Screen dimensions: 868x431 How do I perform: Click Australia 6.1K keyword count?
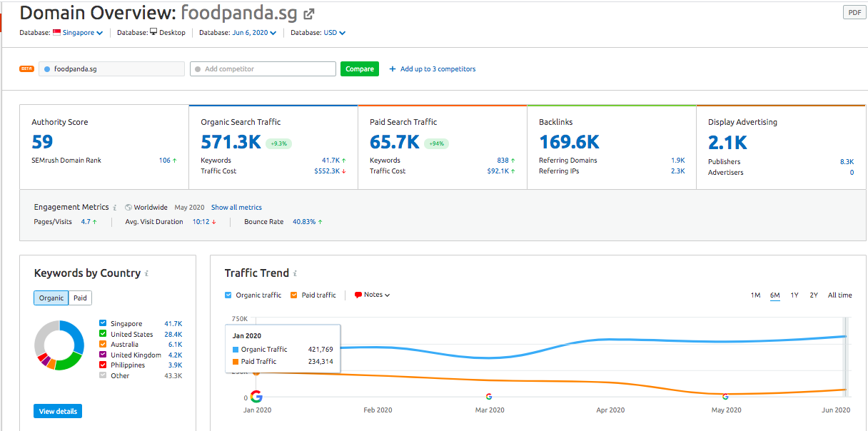[x=175, y=345]
